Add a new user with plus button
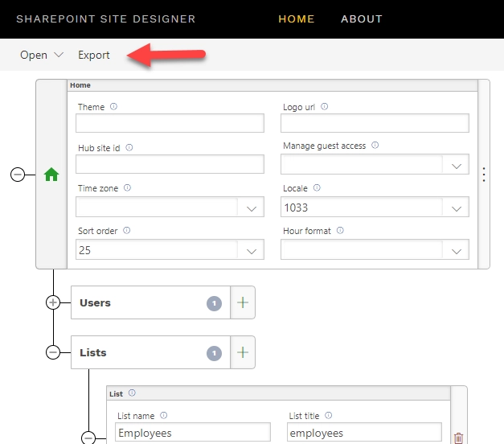Screen dimensions: 504x444 tap(243, 302)
